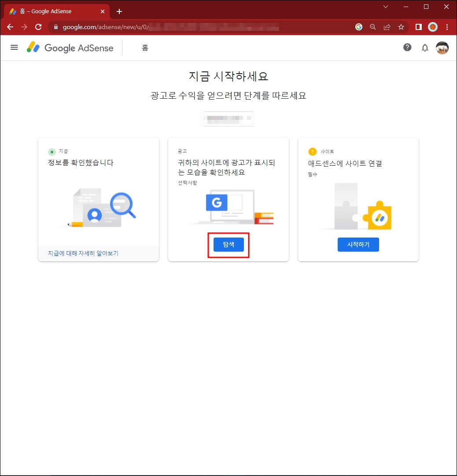457x476 pixels.
Task: Open a new browser tab
Action: point(119,11)
